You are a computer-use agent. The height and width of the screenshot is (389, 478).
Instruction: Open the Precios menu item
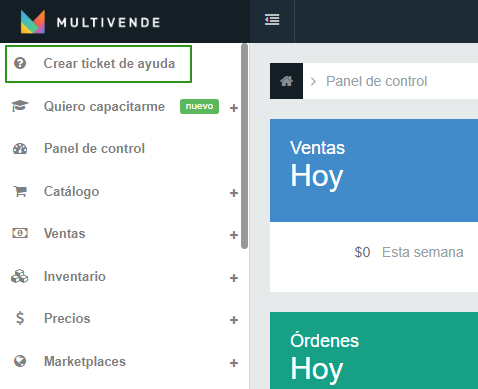[x=67, y=318]
